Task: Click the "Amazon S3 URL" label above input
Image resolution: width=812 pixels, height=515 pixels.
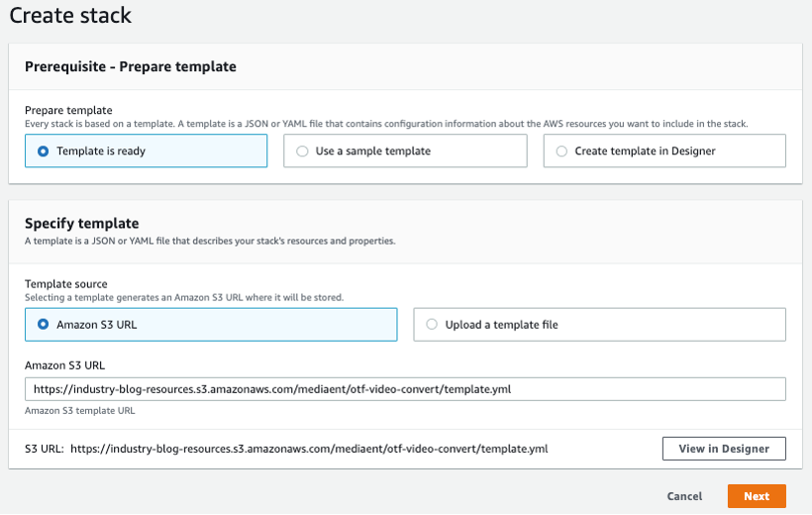Action: pos(63,365)
